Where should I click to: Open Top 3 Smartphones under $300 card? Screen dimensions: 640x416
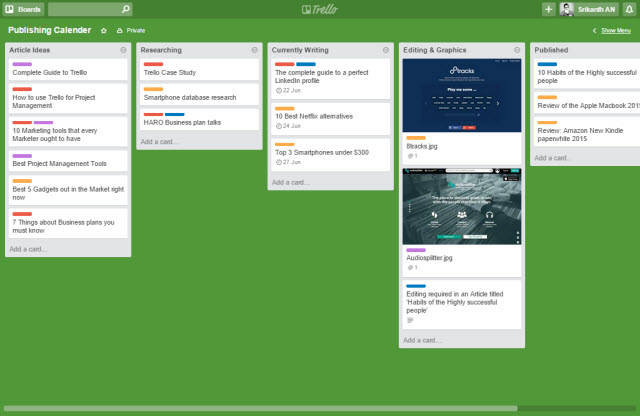pyautogui.click(x=331, y=154)
